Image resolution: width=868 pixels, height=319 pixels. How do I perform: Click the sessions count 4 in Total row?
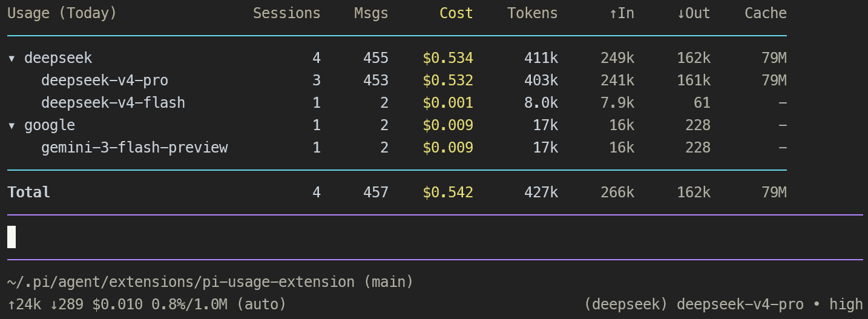[x=317, y=192]
